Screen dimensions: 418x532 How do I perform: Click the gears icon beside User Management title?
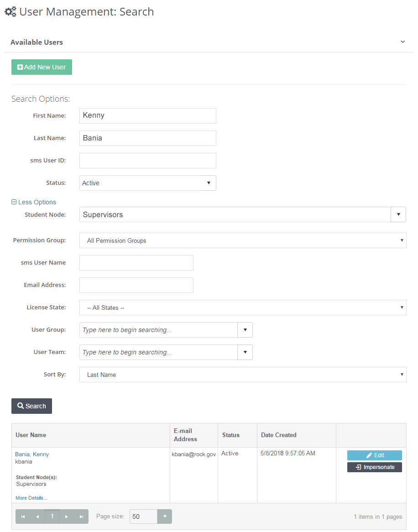point(10,11)
